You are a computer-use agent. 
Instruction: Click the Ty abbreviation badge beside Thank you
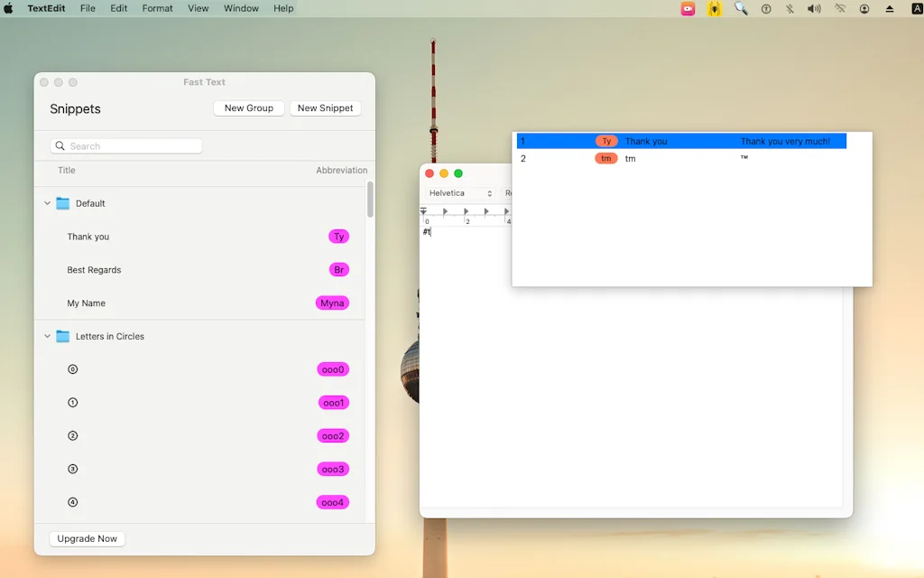338,237
